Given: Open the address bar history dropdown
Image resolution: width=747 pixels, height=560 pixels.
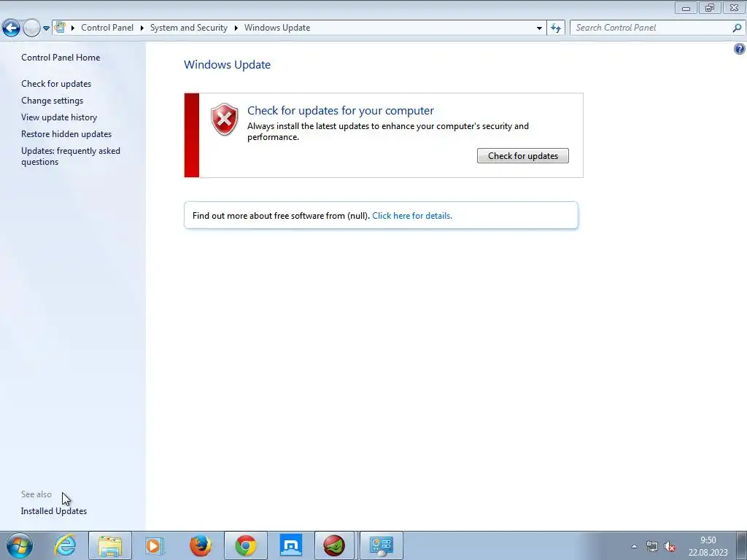Looking at the screenshot, I should point(539,28).
